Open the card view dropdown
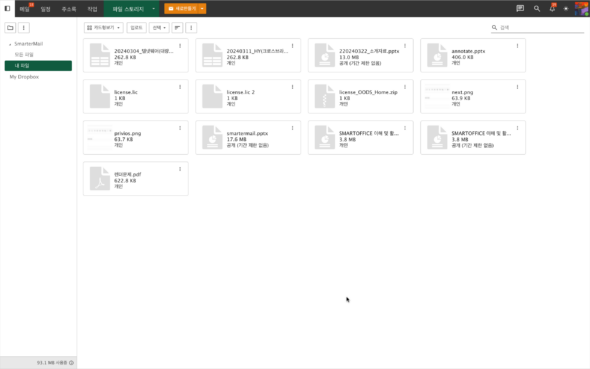Viewport: 590px width, 369px height. coord(103,27)
